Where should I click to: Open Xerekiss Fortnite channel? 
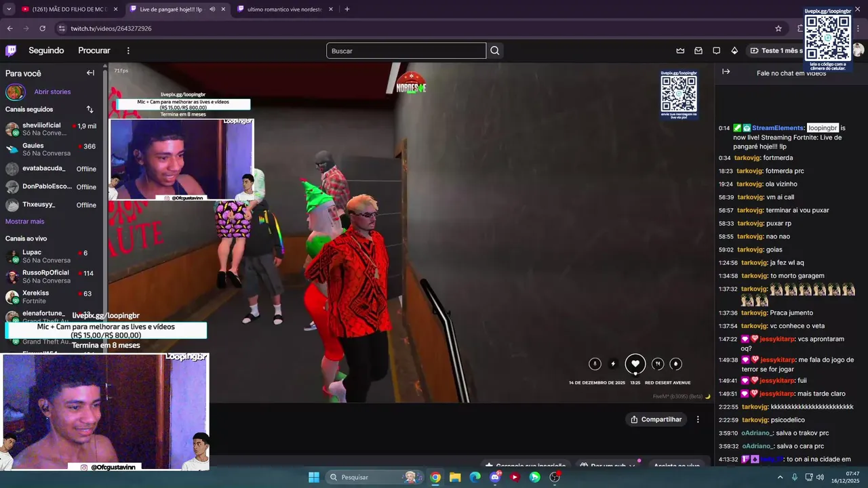tap(51, 297)
